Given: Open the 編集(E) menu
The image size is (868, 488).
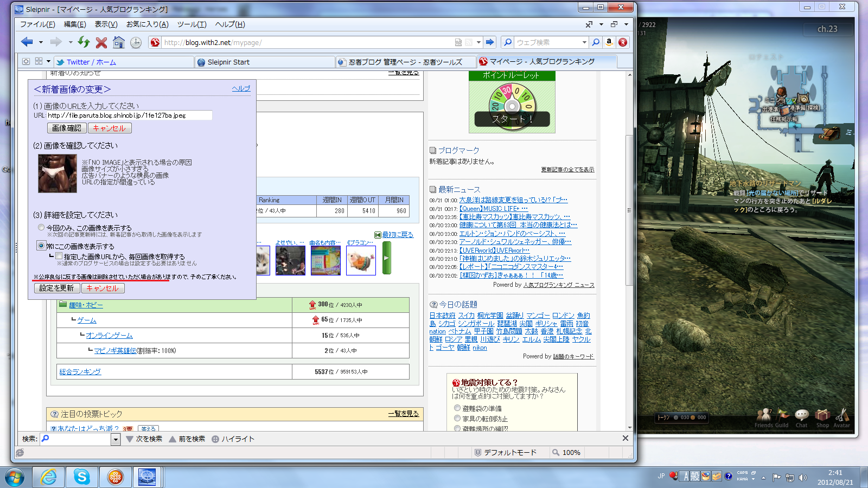Looking at the screenshot, I should [x=75, y=24].
